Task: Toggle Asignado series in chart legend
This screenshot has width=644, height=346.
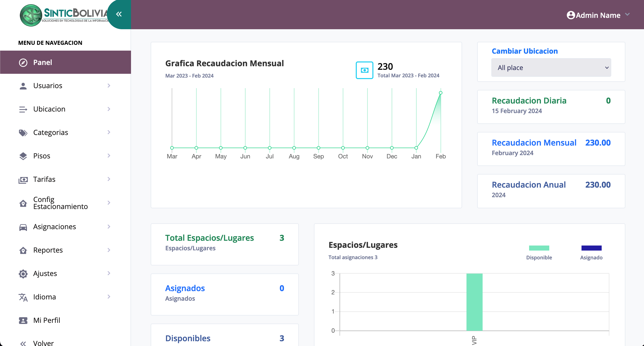Action: click(591, 248)
